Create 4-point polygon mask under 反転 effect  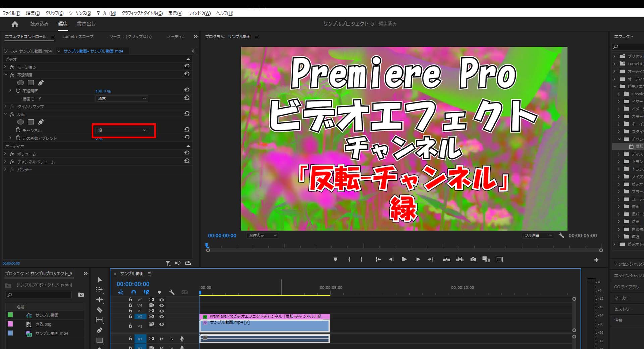pyautogui.click(x=31, y=122)
